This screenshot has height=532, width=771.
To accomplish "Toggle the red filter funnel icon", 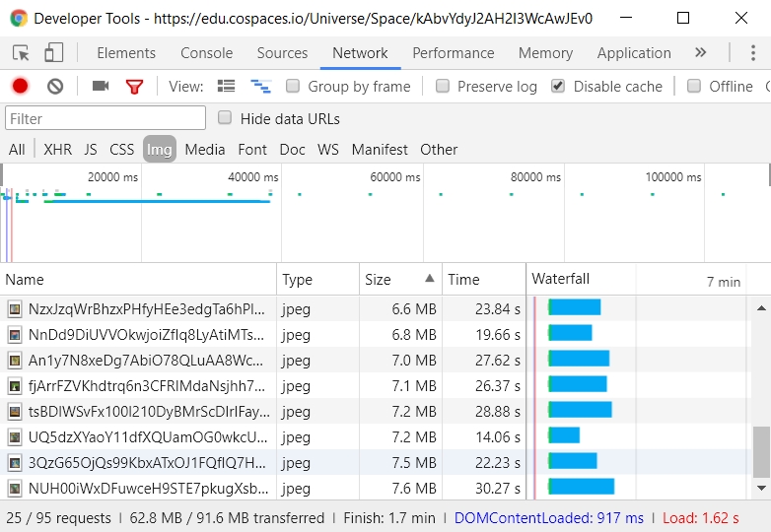I will click(x=135, y=87).
